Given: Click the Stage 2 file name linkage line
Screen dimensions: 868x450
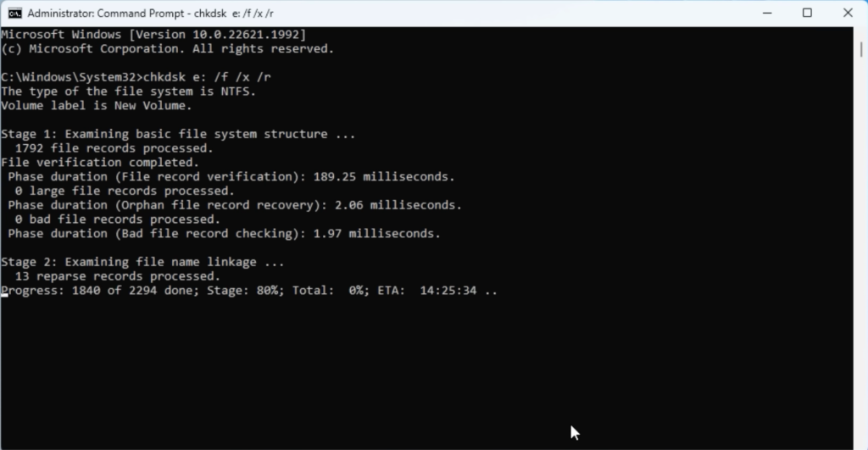Looking at the screenshot, I should tap(142, 262).
